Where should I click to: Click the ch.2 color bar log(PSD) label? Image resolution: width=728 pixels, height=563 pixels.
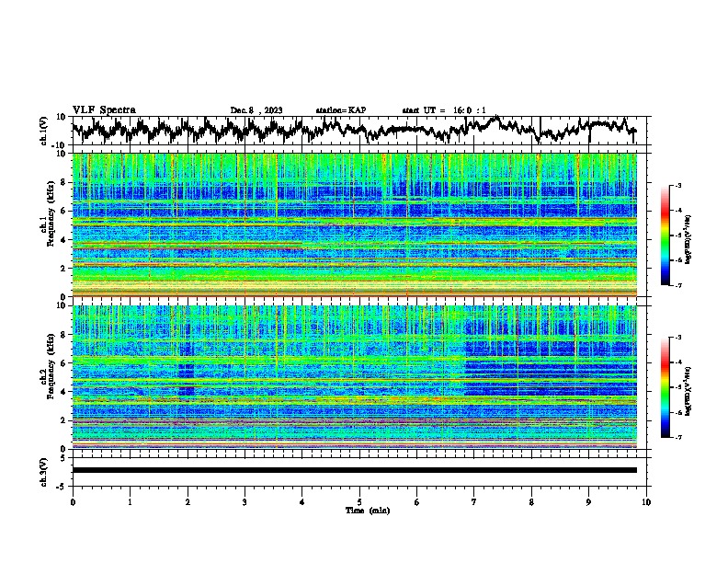[688, 391]
